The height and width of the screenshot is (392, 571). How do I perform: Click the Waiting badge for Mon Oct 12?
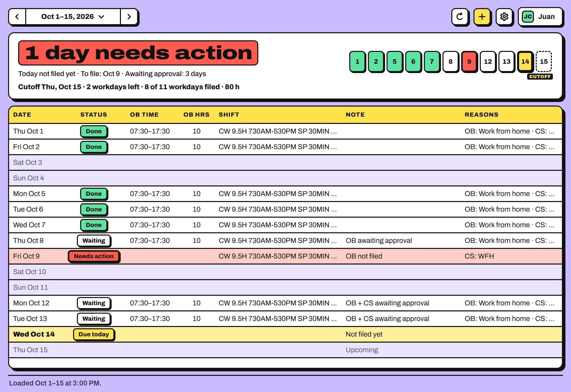(x=94, y=303)
